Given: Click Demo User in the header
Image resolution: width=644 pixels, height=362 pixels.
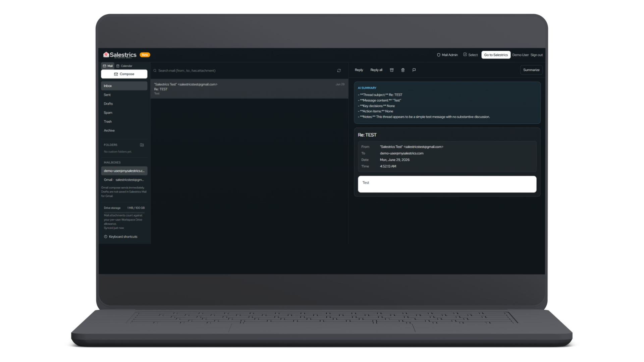Looking at the screenshot, I should [520, 55].
